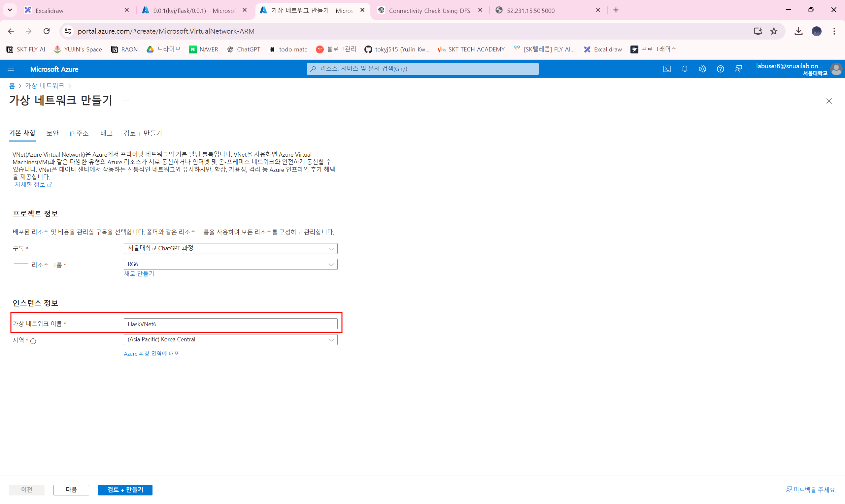Expand the 지역 Korea Central dropdown

[230, 340]
